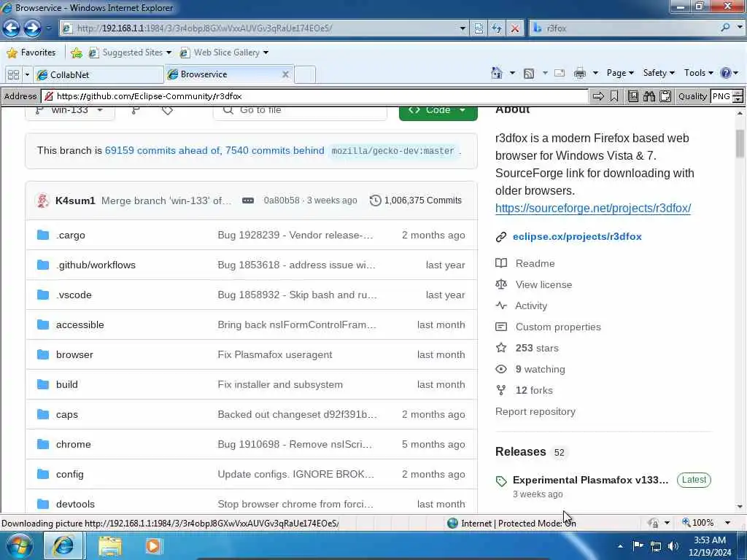Open the zoom level 100% dropdown
The image size is (747, 560).
727,523
